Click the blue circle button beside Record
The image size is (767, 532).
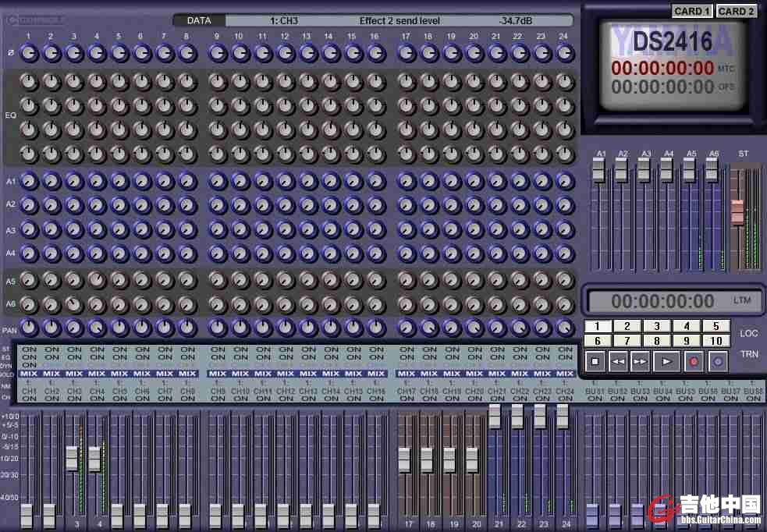pyautogui.click(x=719, y=361)
